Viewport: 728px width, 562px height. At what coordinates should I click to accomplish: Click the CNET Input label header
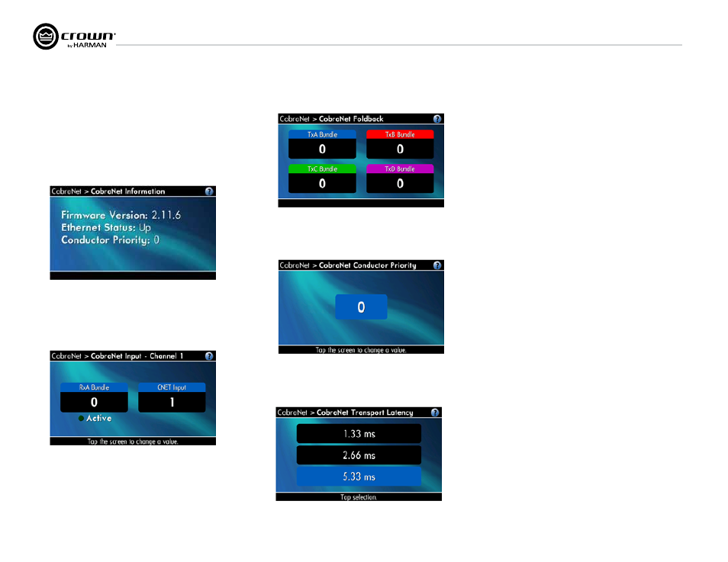click(x=172, y=387)
